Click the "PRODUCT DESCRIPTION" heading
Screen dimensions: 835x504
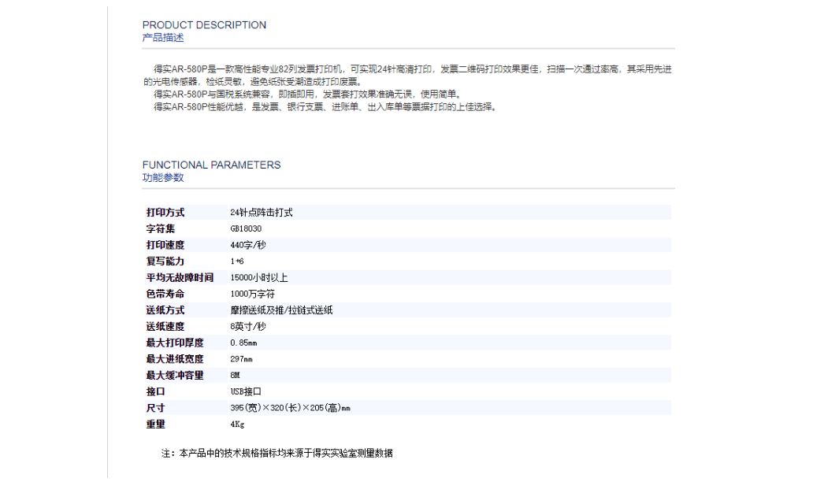tap(204, 25)
